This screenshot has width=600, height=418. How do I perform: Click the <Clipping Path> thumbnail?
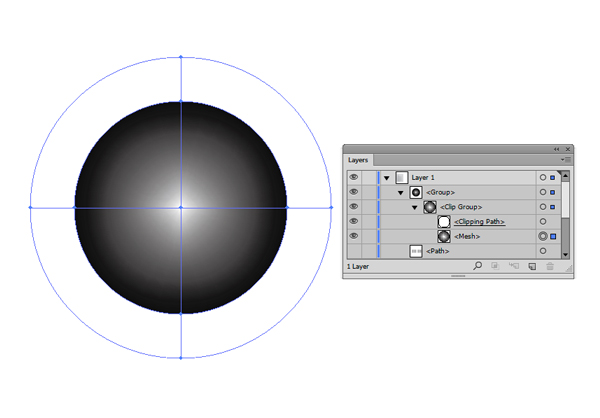point(444,221)
